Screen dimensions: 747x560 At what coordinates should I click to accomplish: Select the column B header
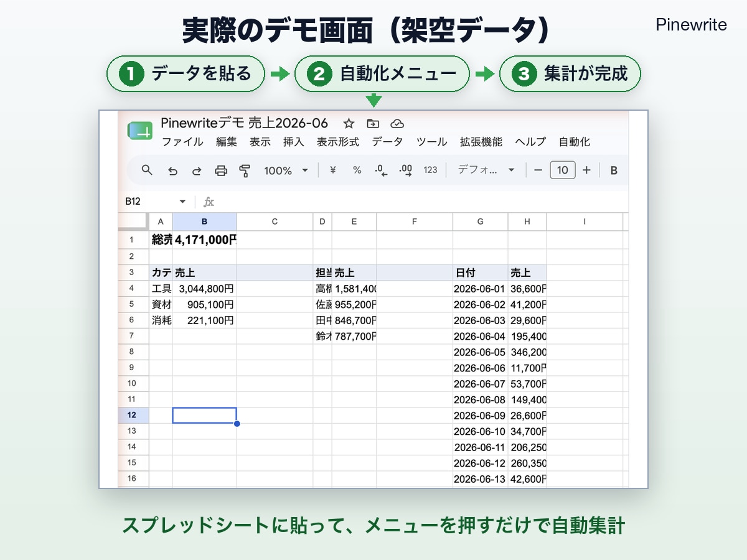[204, 222]
